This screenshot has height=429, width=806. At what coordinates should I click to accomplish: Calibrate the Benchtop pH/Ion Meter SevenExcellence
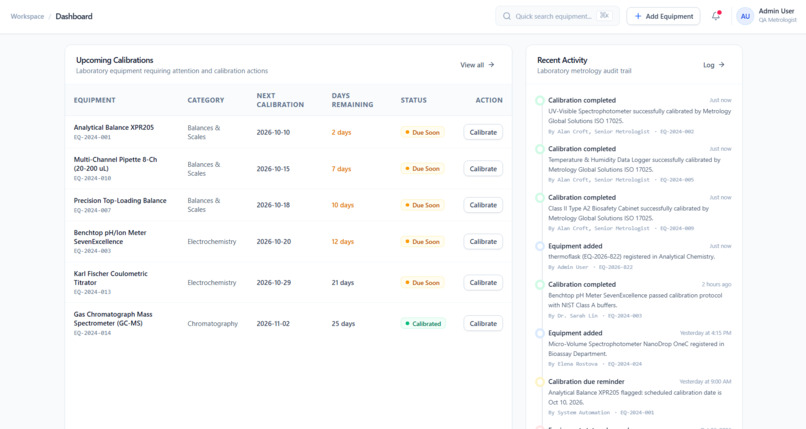coord(483,241)
